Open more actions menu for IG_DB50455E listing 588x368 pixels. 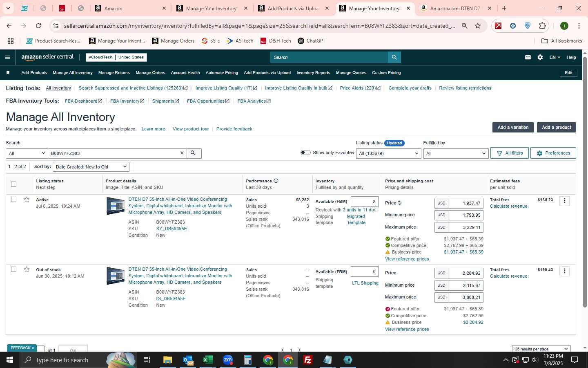pos(564,271)
